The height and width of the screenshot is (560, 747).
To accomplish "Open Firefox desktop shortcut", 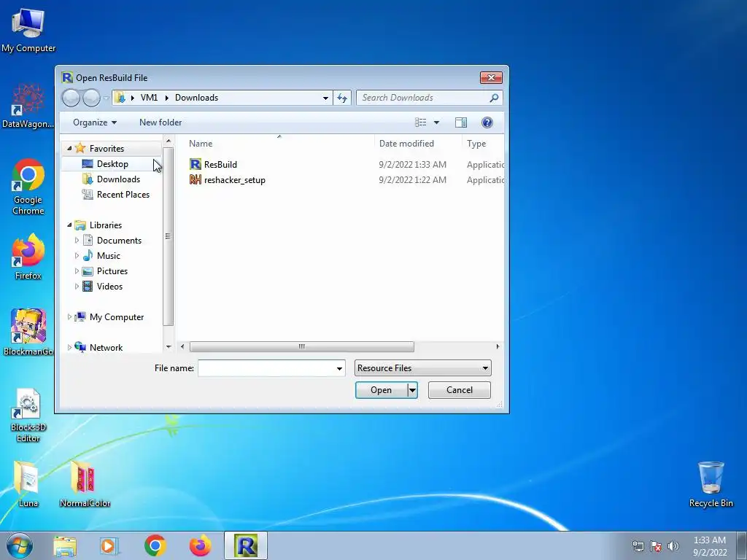I will pos(28,256).
